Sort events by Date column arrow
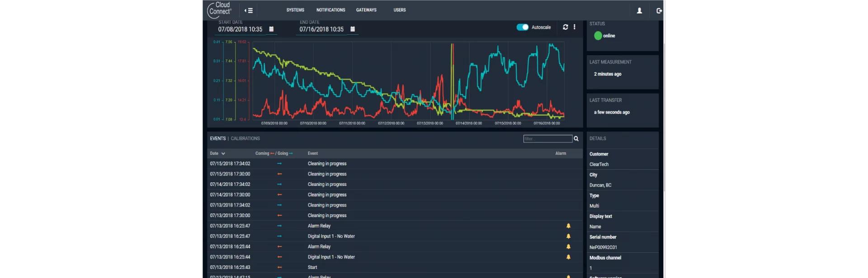The height and width of the screenshot is (278, 868). [223, 153]
